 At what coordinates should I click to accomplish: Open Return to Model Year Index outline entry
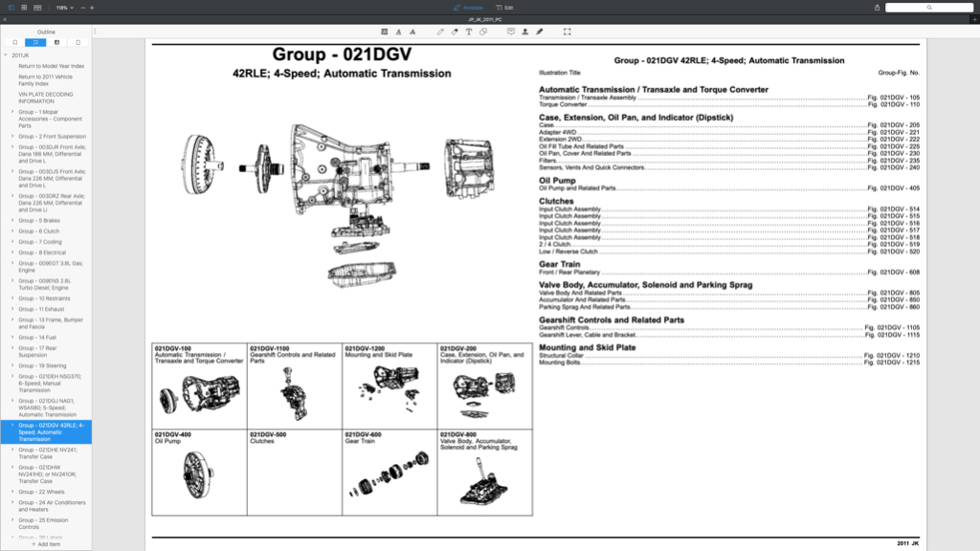pos(52,66)
